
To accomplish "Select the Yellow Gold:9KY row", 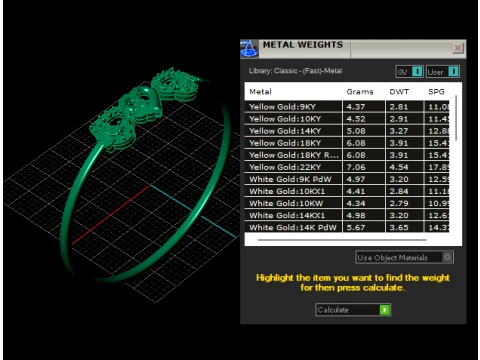I will 347,107.
